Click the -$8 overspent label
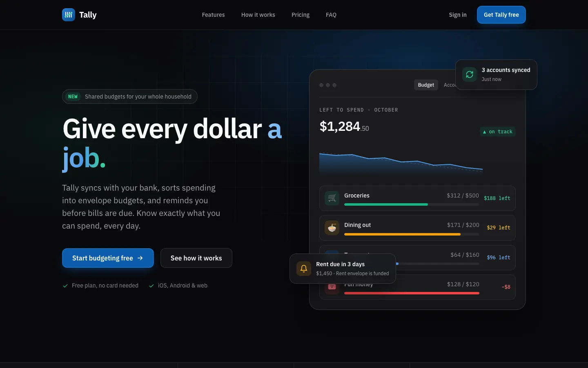The width and height of the screenshot is (588, 368). click(506, 287)
